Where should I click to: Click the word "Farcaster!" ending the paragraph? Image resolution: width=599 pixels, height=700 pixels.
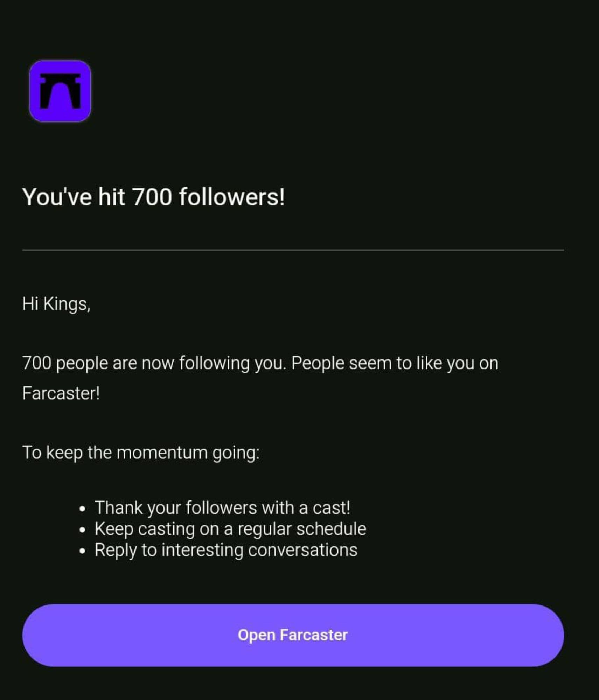[x=61, y=393]
